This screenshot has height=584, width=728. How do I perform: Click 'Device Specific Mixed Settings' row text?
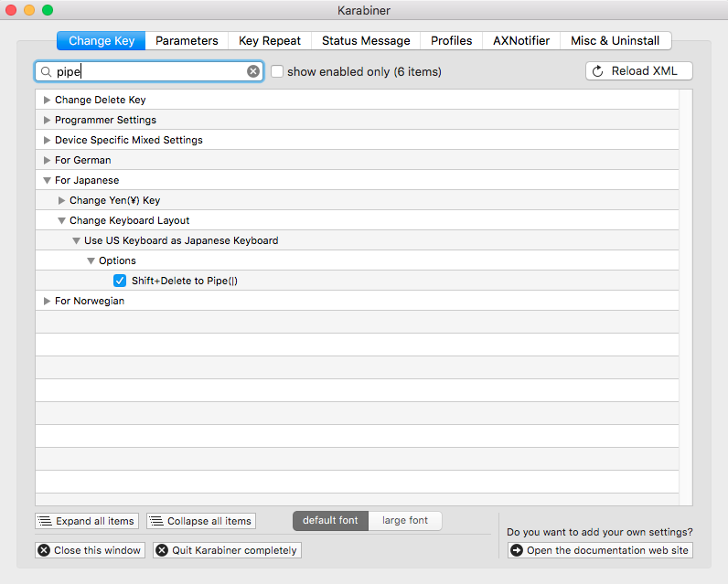tap(129, 140)
